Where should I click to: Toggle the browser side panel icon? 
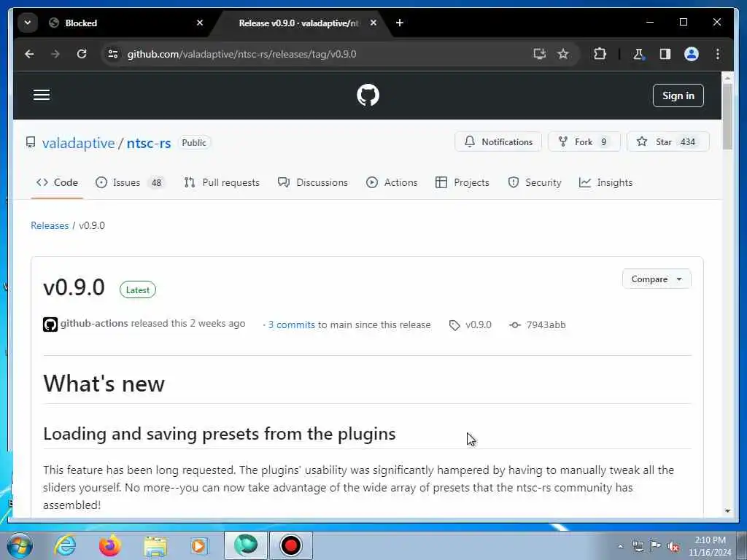(x=665, y=54)
